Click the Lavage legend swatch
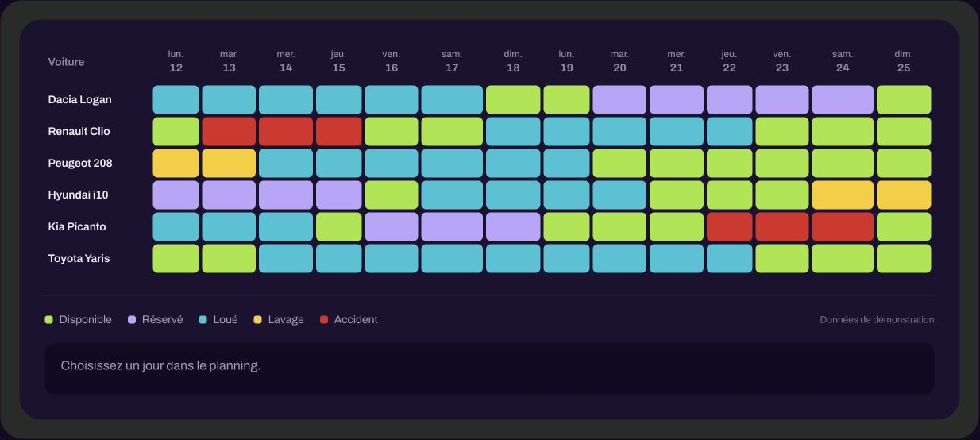Screen dimensions: 980x440 click(x=257, y=320)
